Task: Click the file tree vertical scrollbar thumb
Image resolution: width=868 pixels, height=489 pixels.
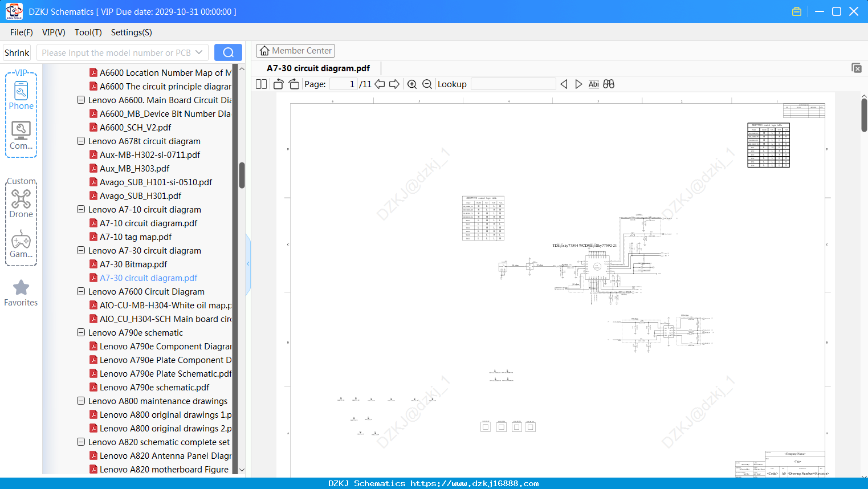Action: [242, 175]
